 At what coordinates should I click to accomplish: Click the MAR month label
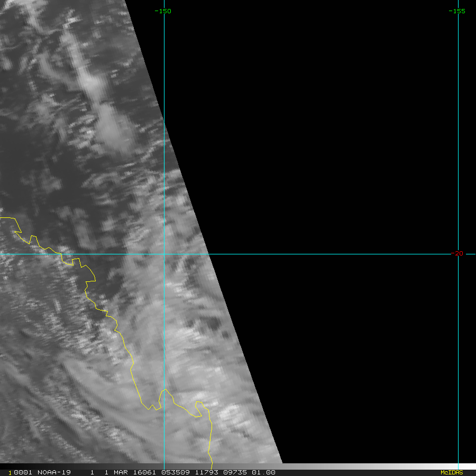pos(121,472)
